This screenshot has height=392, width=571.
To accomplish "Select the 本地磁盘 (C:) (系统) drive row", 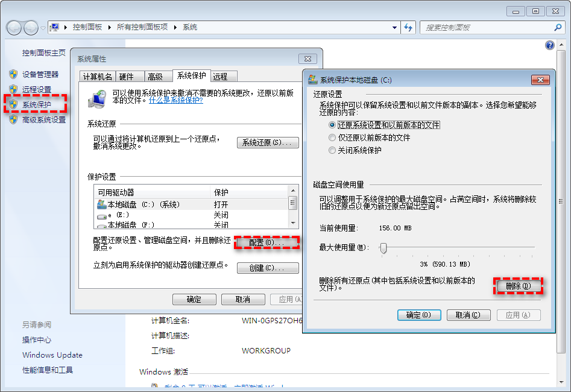I will pos(192,204).
